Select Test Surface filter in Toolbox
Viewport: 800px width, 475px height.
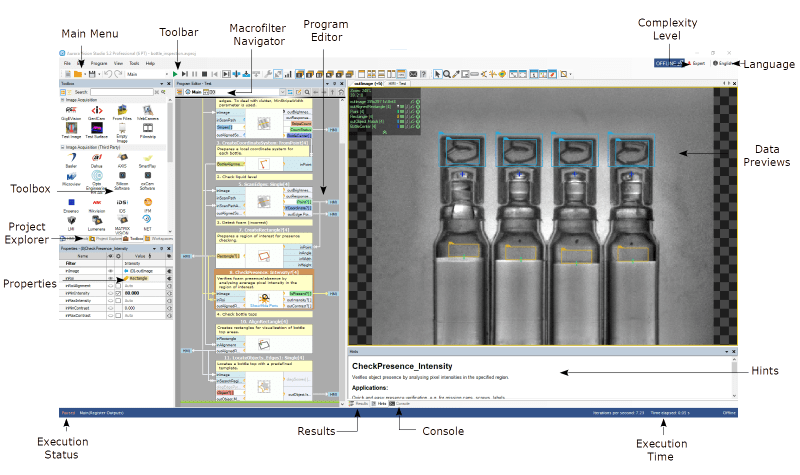tap(96, 131)
